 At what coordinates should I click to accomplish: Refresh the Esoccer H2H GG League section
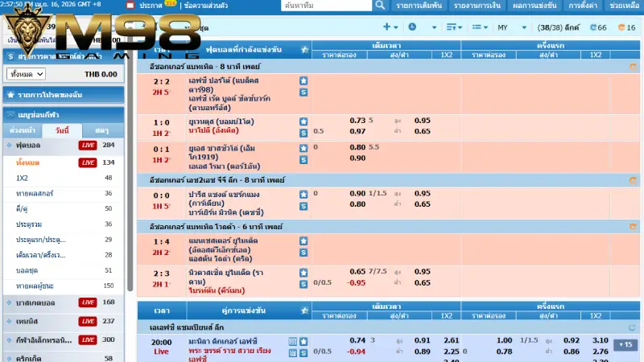click(x=633, y=180)
